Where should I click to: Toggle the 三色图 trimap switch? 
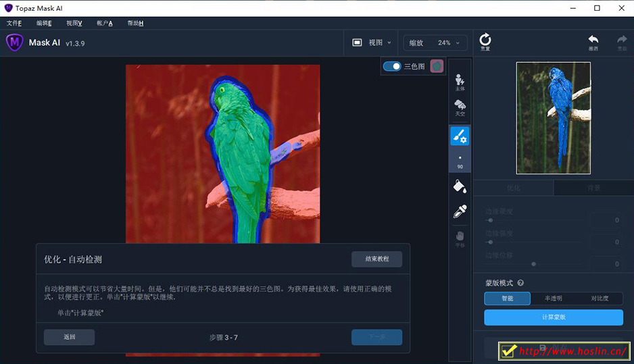[x=392, y=66]
